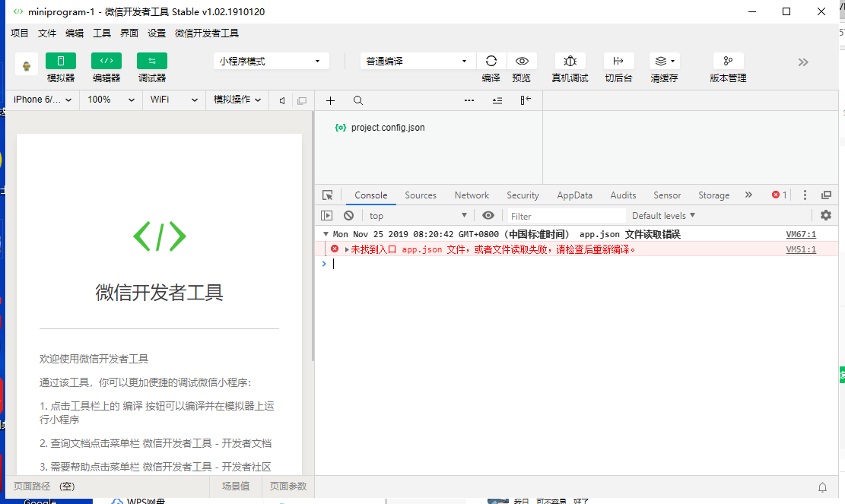The height and width of the screenshot is (504, 845).
Task: Open project.config.json in the file tree
Action: pyautogui.click(x=387, y=128)
